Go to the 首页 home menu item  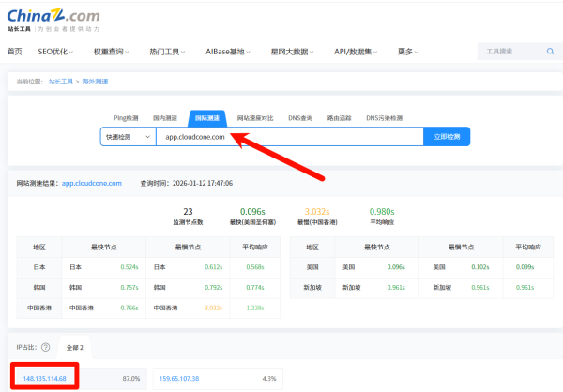click(x=15, y=52)
